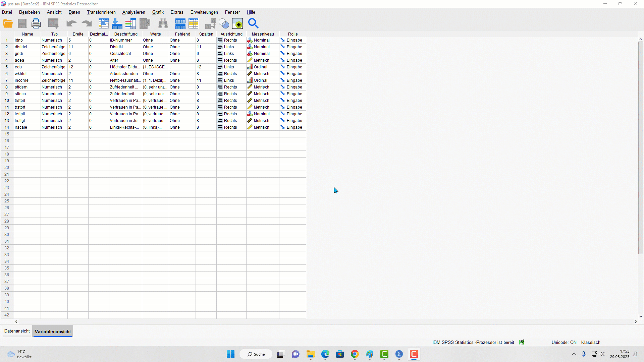Click the Name column header
This screenshot has width=644, height=362.
(x=27, y=34)
